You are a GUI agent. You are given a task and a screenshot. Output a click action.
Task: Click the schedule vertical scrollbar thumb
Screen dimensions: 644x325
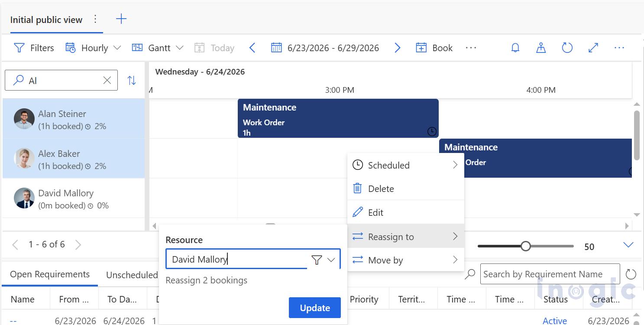point(637,135)
